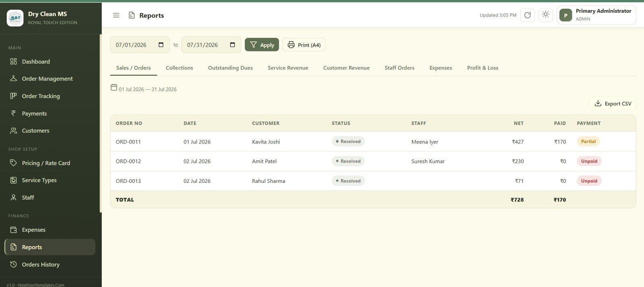Click the date range calendar icon
644x287 pixels.
(x=114, y=87)
